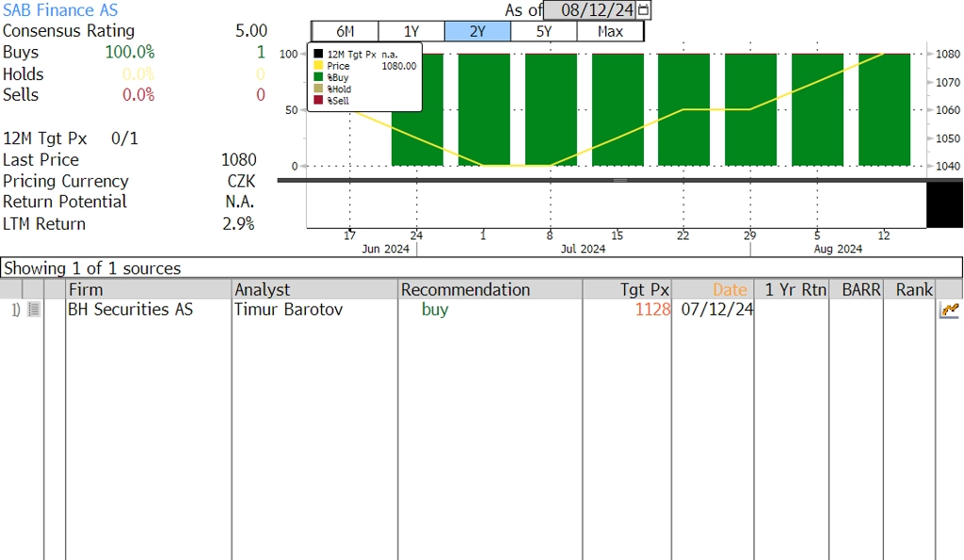Select the 1Y time range tab

pos(411,31)
